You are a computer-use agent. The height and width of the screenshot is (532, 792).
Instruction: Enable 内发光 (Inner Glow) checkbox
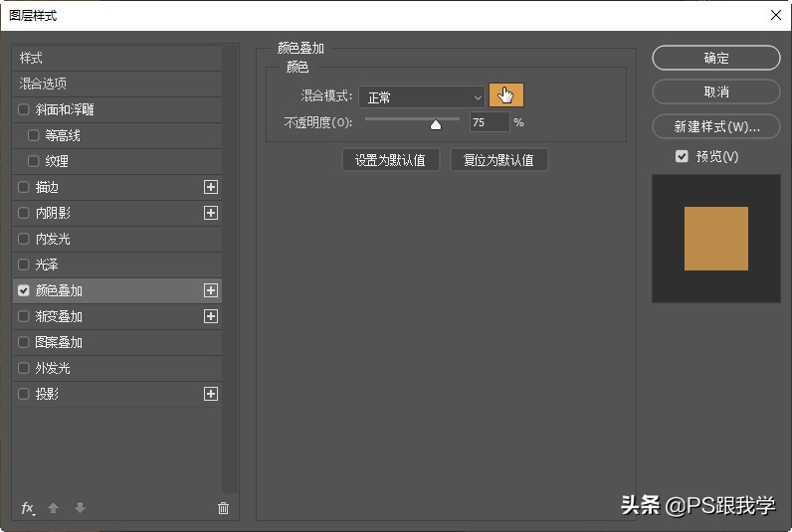23,239
